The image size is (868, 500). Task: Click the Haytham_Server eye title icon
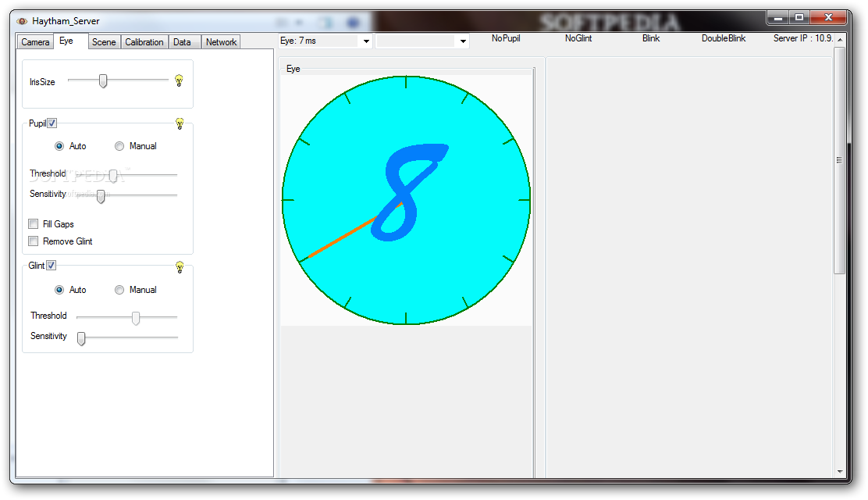22,21
